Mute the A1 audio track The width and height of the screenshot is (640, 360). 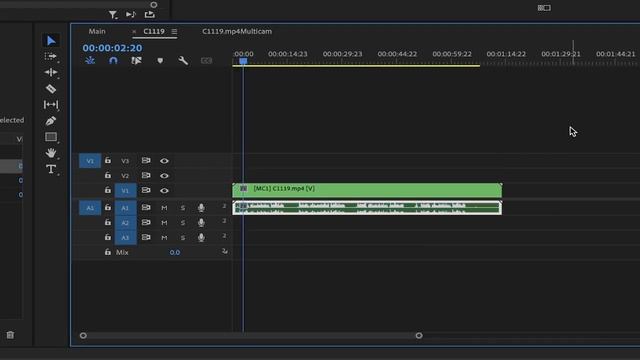click(x=164, y=208)
